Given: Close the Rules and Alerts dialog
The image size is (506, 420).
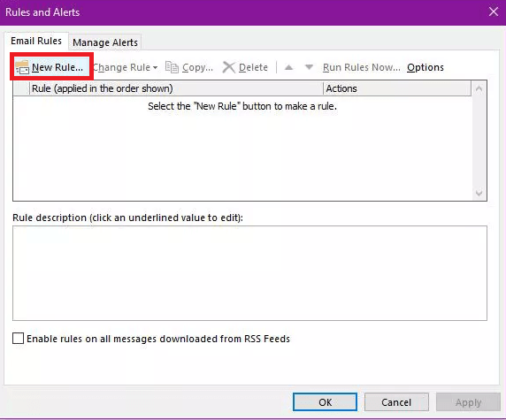Looking at the screenshot, I should coord(493,11).
